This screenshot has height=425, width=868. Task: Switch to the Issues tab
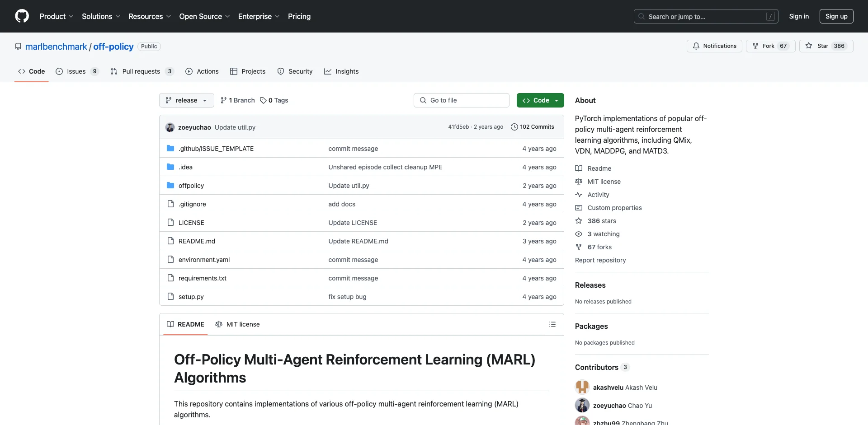[x=77, y=71]
